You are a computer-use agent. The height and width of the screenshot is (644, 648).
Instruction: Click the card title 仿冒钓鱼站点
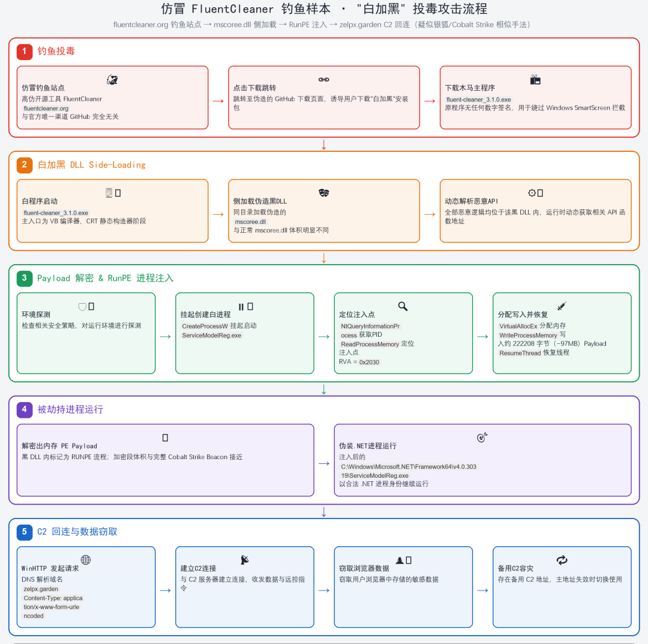point(43,88)
